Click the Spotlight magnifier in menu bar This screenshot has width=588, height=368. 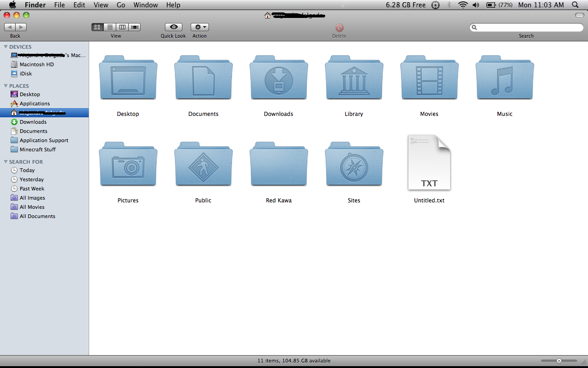click(x=575, y=5)
